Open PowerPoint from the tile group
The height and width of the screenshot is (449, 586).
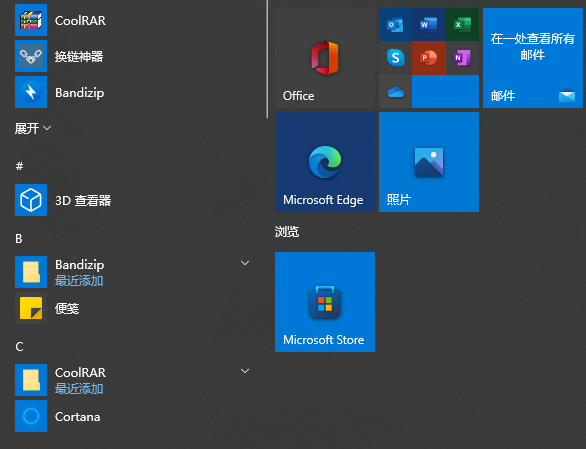(429, 58)
